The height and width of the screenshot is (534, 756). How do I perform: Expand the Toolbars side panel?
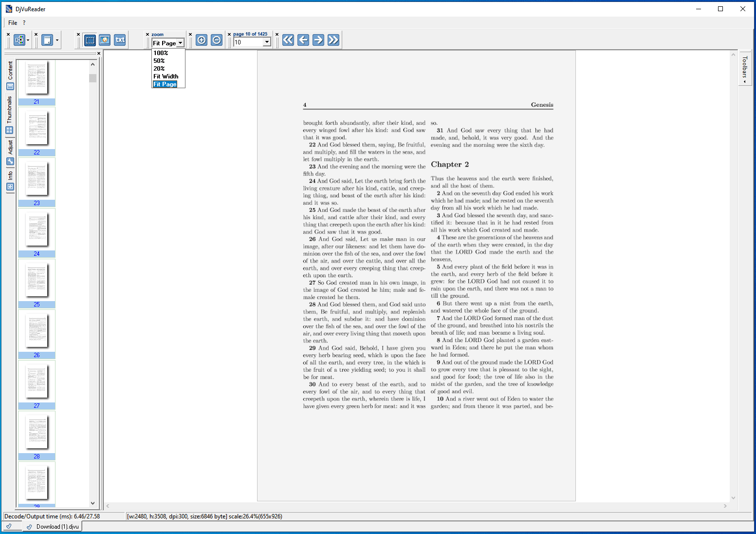point(745,68)
